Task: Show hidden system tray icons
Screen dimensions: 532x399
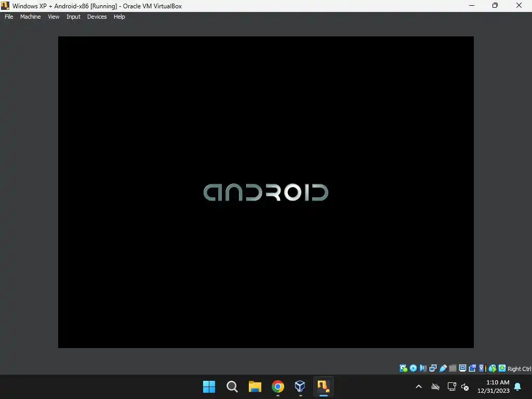Action: [419, 387]
